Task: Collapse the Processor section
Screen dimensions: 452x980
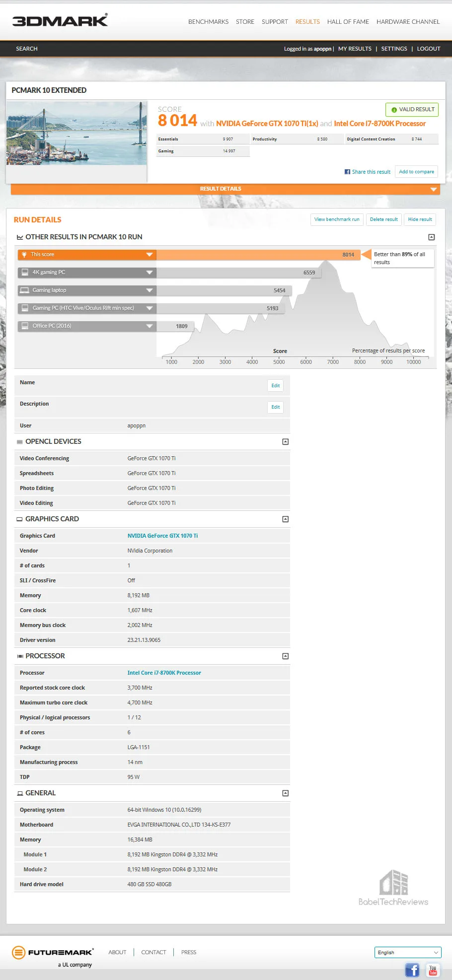Action: pos(285,656)
